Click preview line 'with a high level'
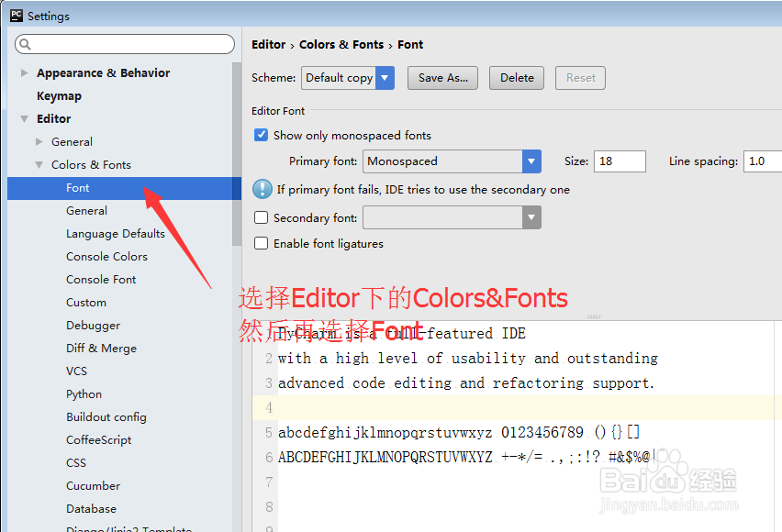The width and height of the screenshot is (782, 532). coord(468,359)
